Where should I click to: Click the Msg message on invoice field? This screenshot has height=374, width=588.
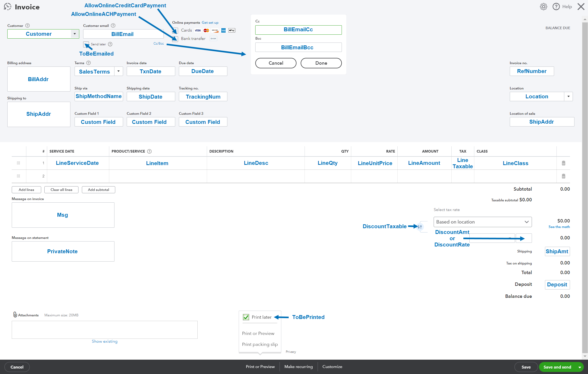pos(63,215)
